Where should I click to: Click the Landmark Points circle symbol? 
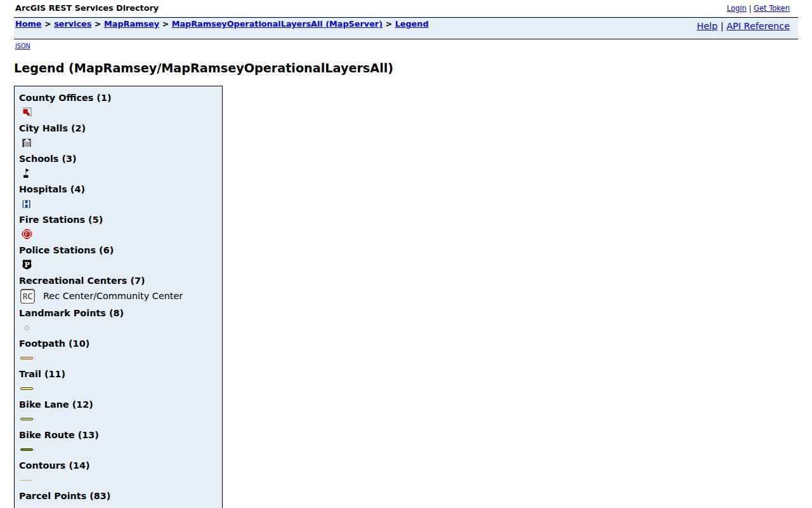pyautogui.click(x=27, y=328)
